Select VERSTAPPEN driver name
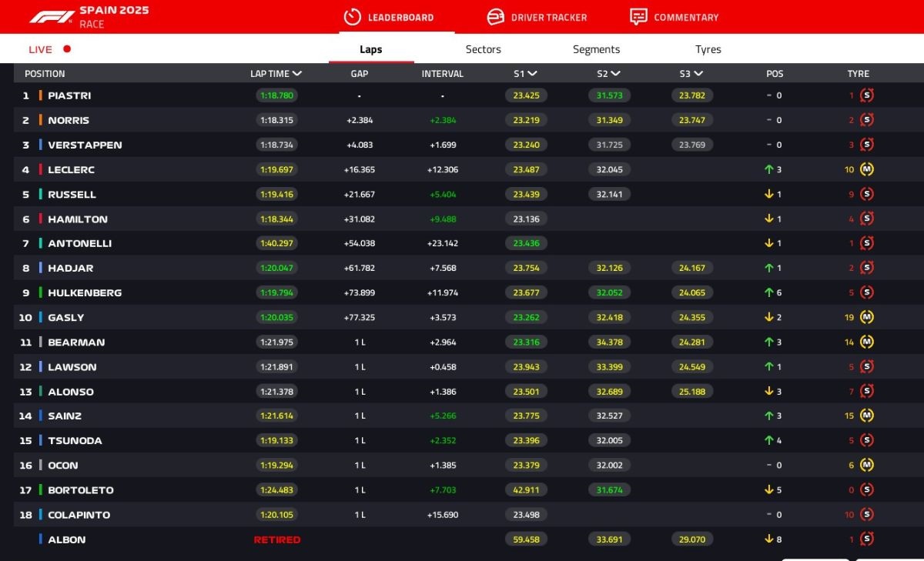This screenshot has height=561, width=924. [85, 145]
